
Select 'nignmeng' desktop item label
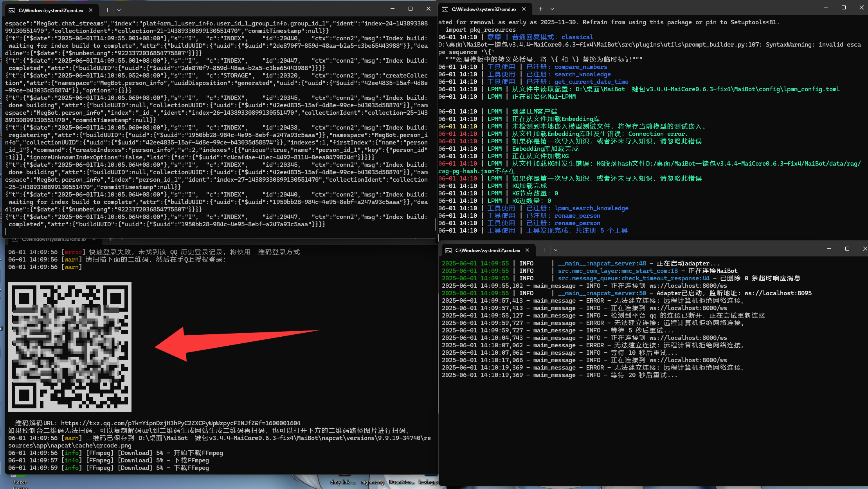[372, 482]
